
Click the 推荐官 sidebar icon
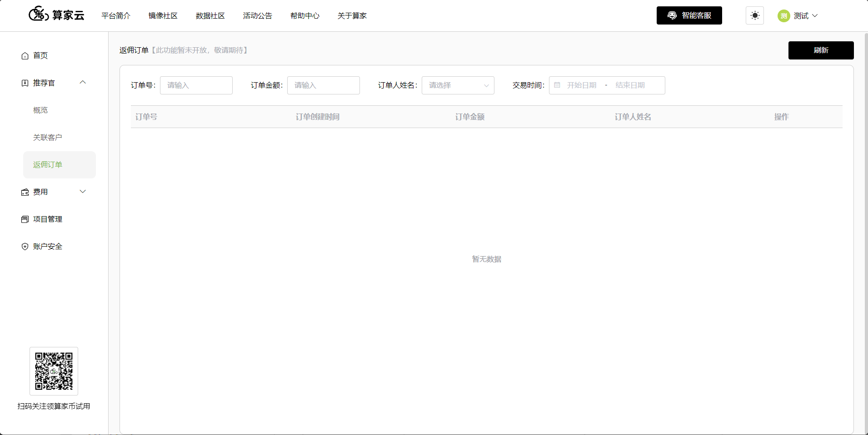[x=25, y=83]
